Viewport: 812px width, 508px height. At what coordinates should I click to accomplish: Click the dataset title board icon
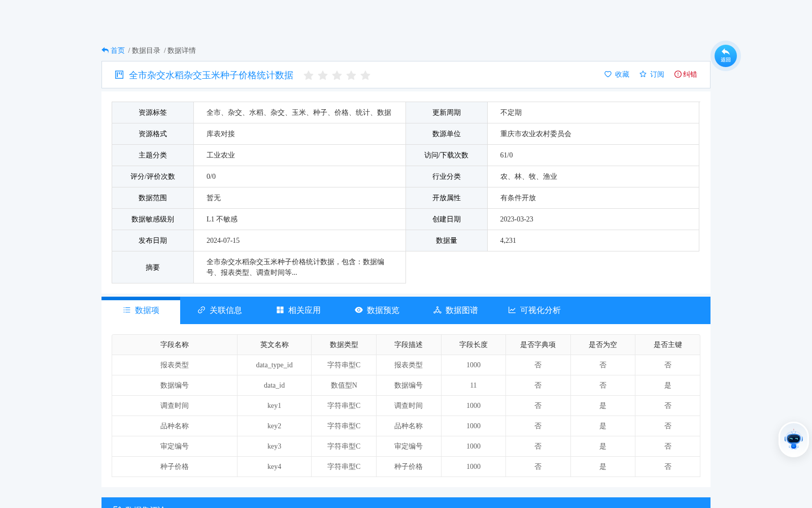pos(119,75)
